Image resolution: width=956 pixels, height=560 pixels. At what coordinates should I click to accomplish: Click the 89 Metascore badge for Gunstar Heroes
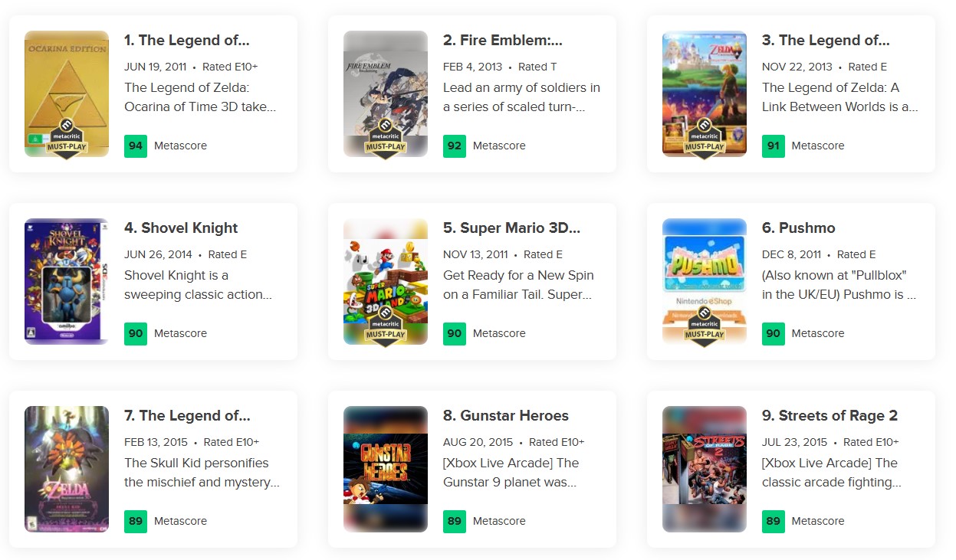coord(455,521)
